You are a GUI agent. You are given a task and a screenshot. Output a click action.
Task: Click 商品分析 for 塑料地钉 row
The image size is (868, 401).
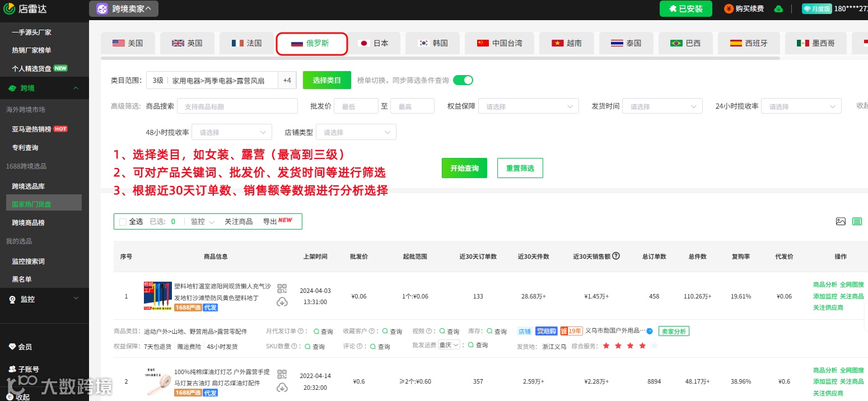(825, 285)
